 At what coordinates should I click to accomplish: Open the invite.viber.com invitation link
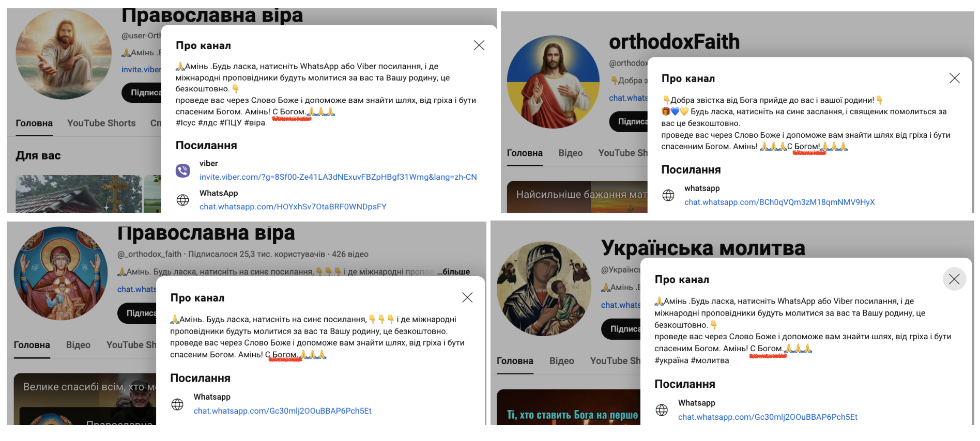(x=338, y=177)
